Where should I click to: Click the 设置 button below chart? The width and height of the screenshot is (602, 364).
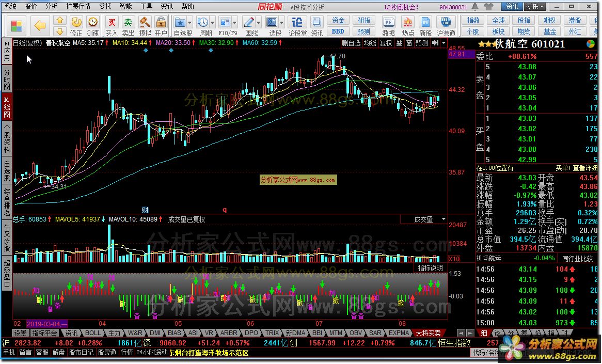pos(21,333)
